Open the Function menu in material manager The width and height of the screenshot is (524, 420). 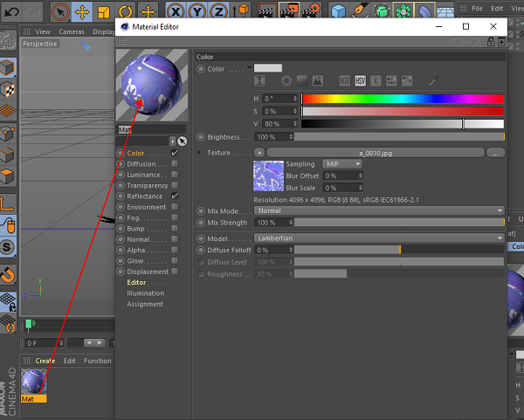(x=98, y=361)
